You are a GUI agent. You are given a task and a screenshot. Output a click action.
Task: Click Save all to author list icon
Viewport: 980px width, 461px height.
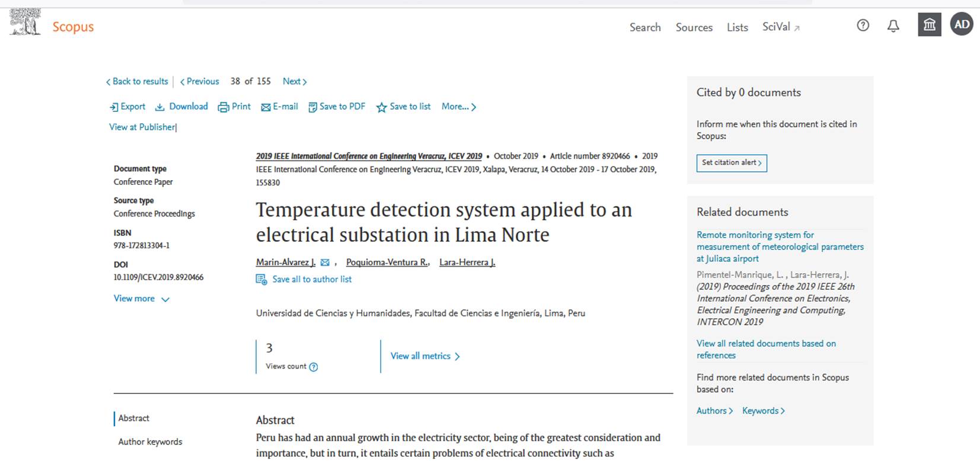(261, 279)
